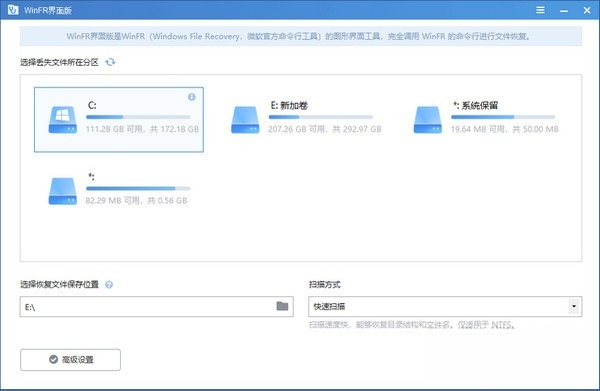Click the scan mode description text

pos(412,325)
